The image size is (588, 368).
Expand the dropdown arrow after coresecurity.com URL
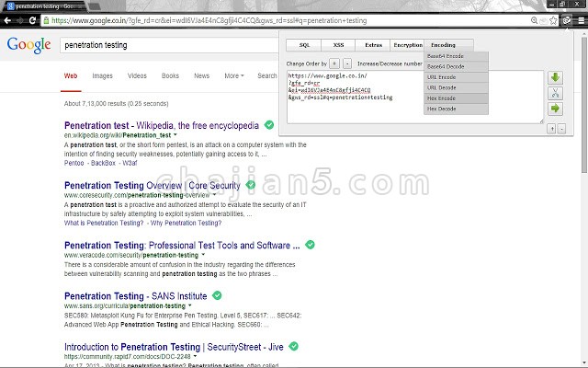coord(214,195)
